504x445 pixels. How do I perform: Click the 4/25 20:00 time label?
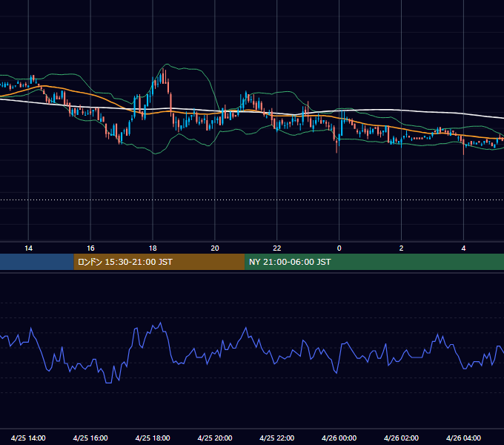coord(215,438)
